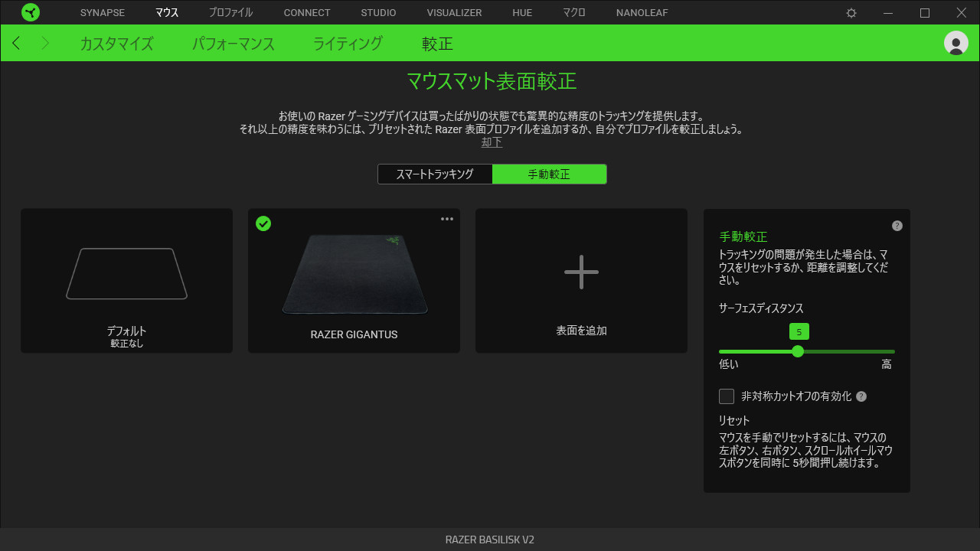
Task: Open the VISUALIZER tab
Action: pyautogui.click(x=454, y=12)
